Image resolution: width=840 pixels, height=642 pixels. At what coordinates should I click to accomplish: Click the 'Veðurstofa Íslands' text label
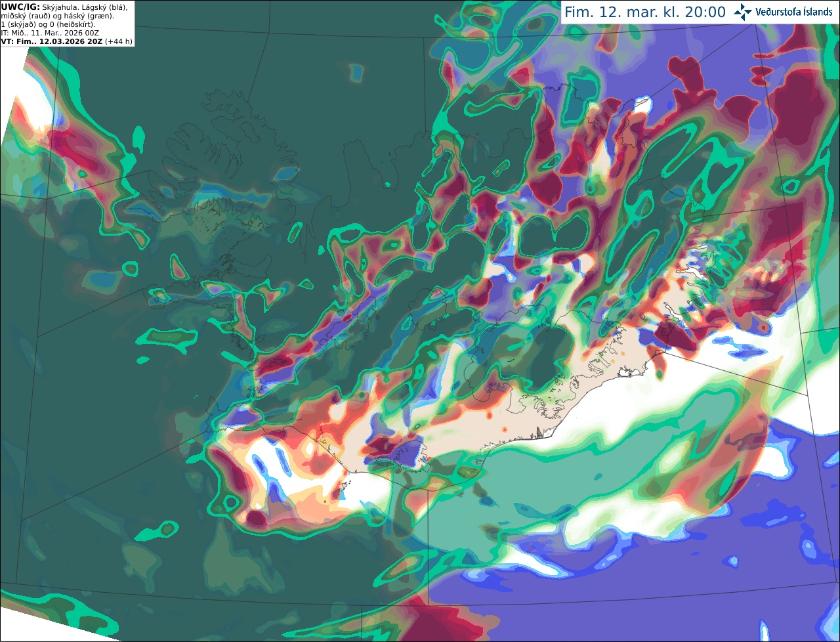[794, 12]
